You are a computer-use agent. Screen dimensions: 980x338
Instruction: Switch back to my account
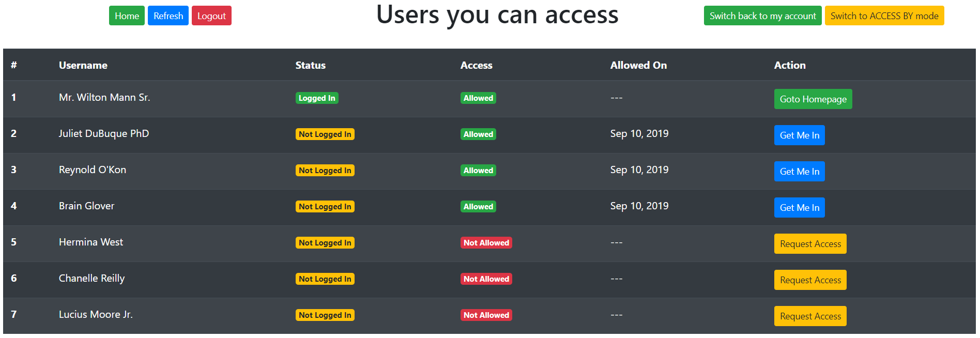coord(762,16)
